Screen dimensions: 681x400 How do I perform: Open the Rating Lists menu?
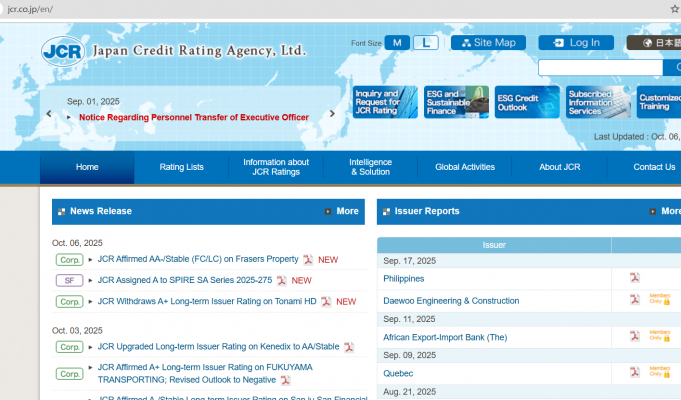181,167
